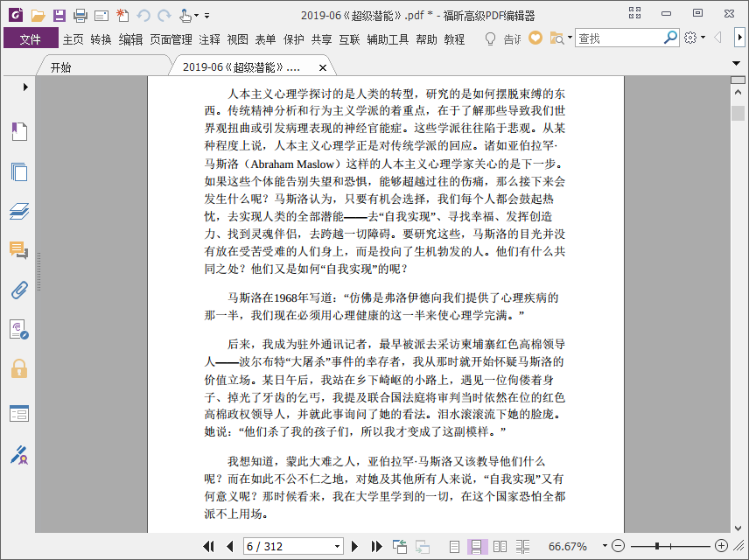Go to first page button
749x560 pixels.
(x=209, y=546)
